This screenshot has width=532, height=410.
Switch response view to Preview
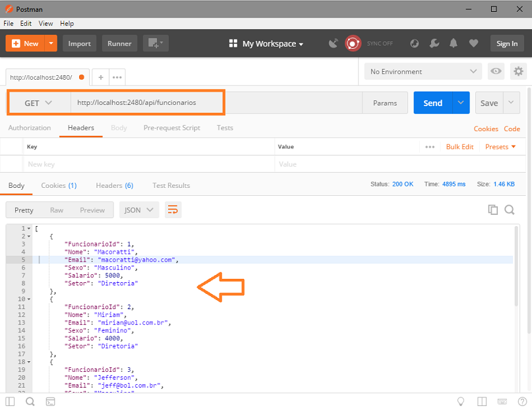click(92, 210)
